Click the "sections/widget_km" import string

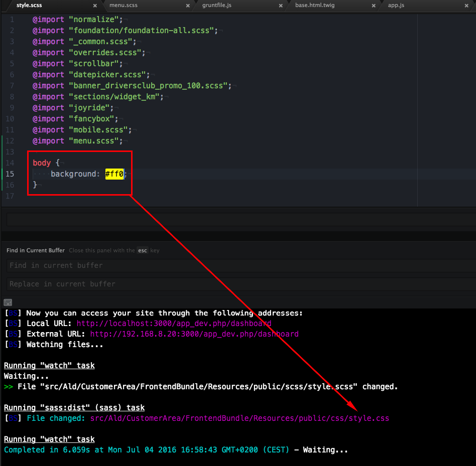(x=114, y=97)
